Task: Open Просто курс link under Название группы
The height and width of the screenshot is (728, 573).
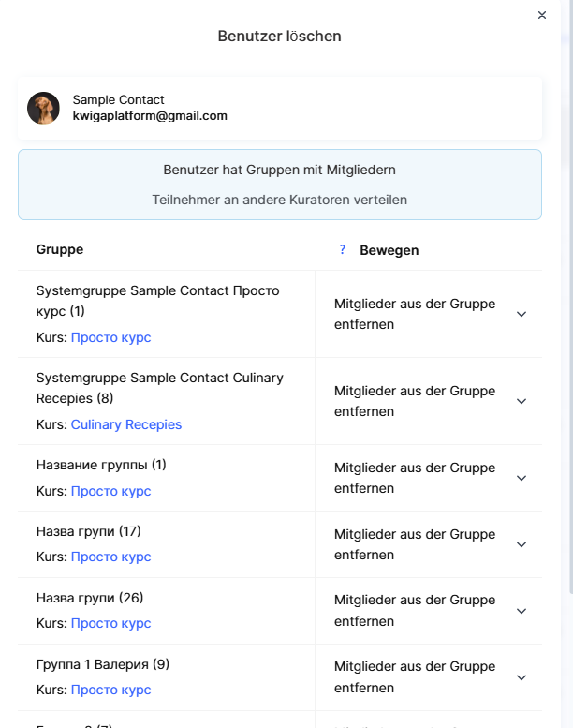Action: coord(110,491)
